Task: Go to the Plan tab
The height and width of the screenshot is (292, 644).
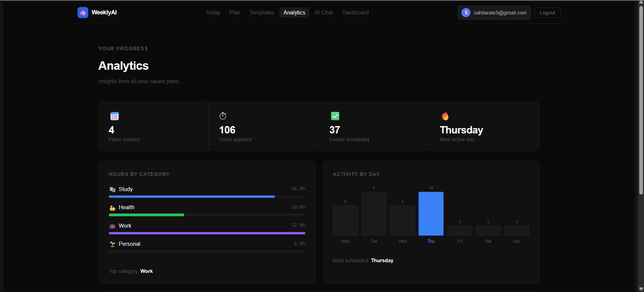Action: tap(235, 13)
